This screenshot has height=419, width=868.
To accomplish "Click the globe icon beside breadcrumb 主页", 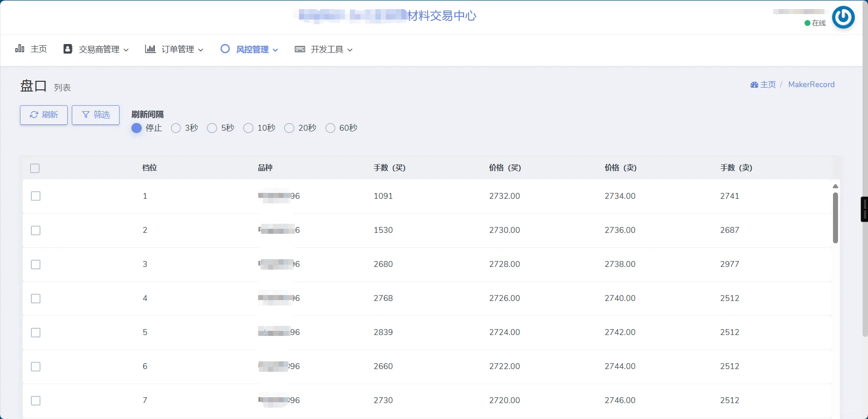I will 754,84.
